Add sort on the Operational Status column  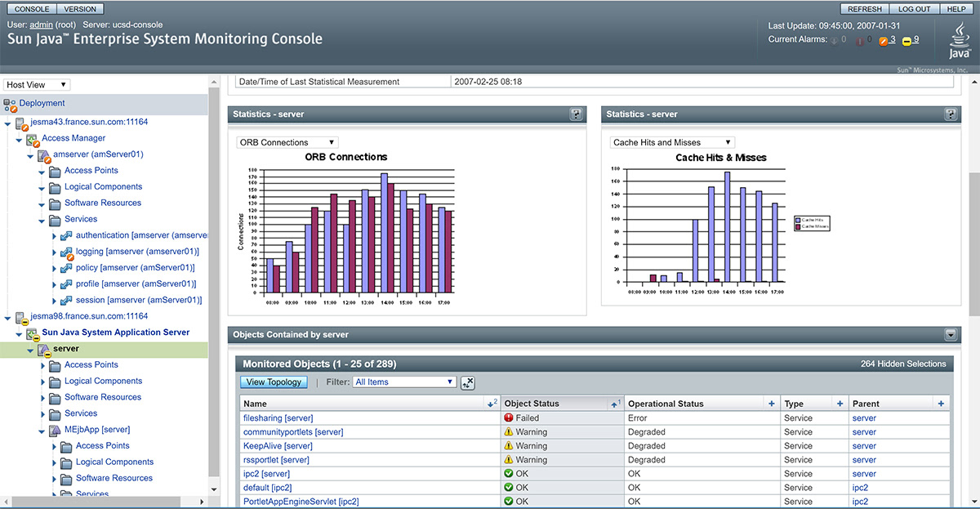point(771,404)
